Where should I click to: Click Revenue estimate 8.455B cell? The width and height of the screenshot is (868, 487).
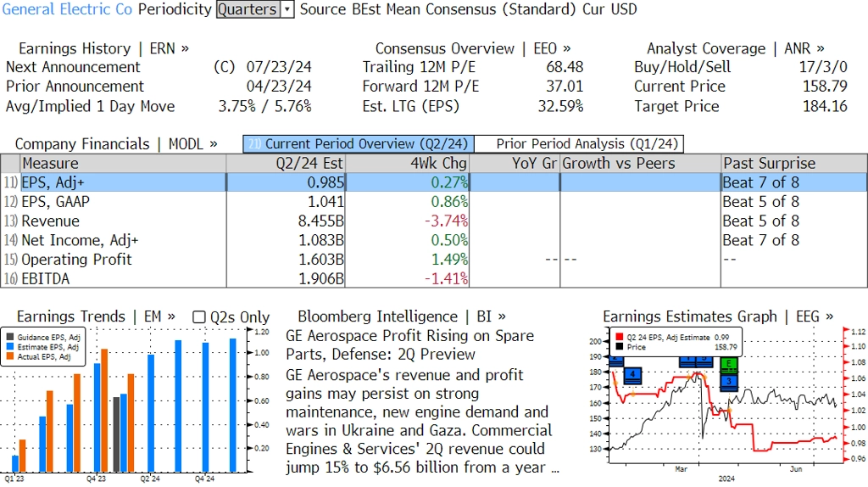tap(286, 221)
